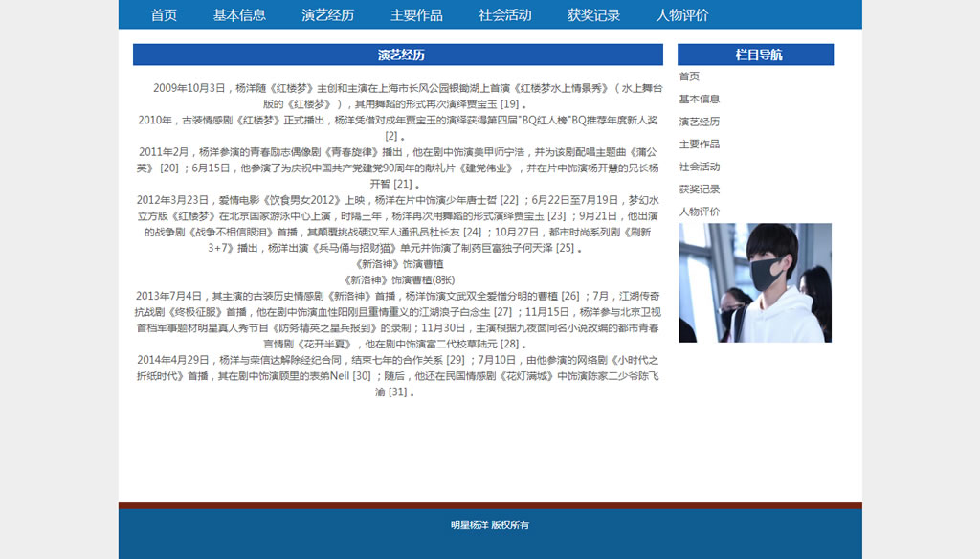Click the blue 演艺经历 section heading
The width and height of the screenshot is (980, 559).
[x=398, y=55]
